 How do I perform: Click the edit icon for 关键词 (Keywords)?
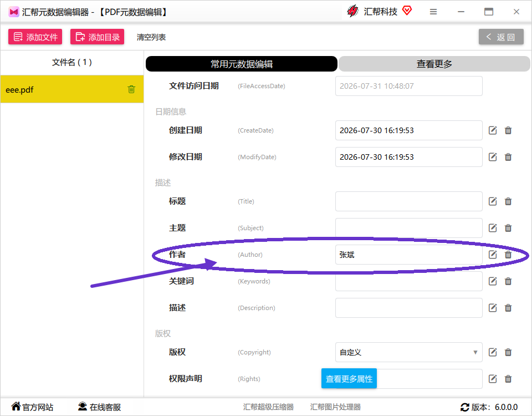click(493, 281)
